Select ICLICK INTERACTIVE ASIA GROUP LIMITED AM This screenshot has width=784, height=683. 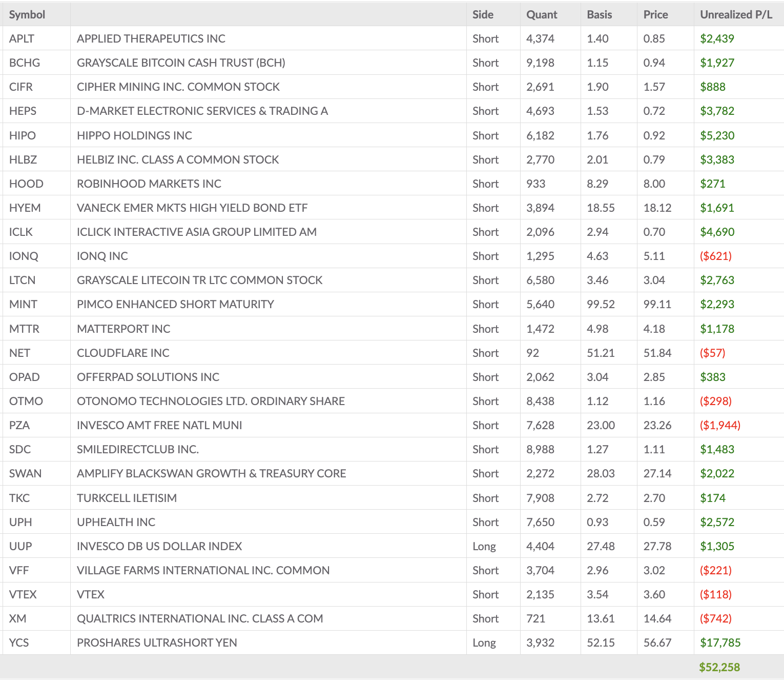197,232
